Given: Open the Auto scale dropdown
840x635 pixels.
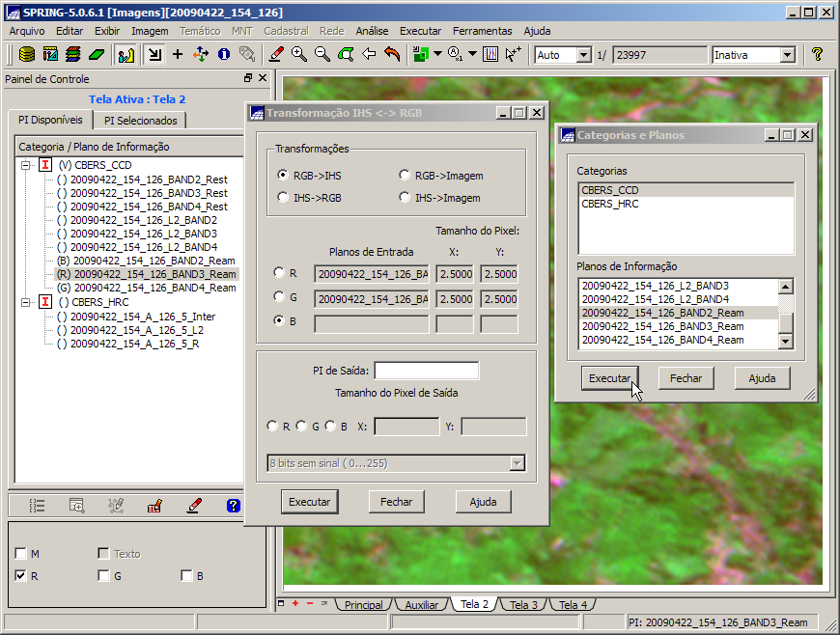Looking at the screenshot, I should tap(583, 55).
